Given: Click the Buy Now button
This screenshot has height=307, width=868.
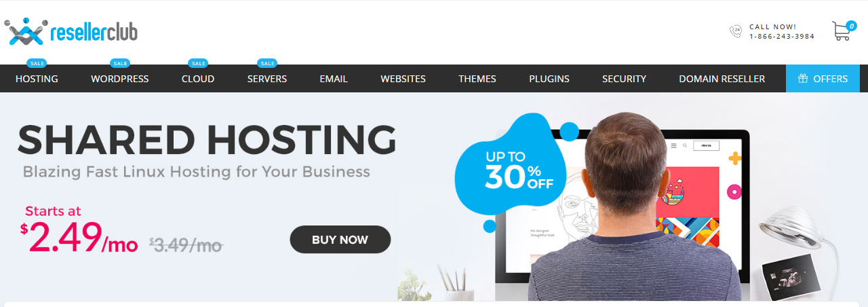Looking at the screenshot, I should coord(340,240).
